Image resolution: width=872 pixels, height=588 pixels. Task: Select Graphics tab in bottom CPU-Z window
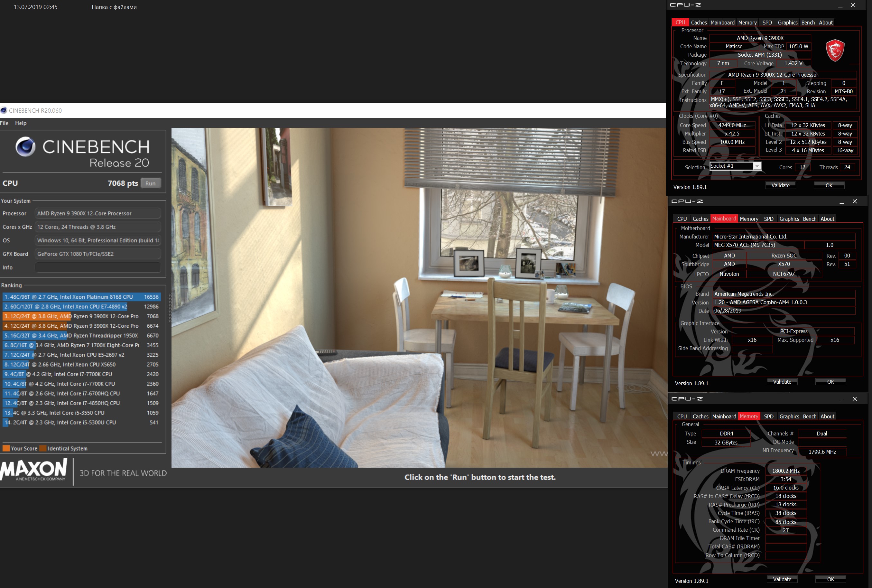[789, 416]
